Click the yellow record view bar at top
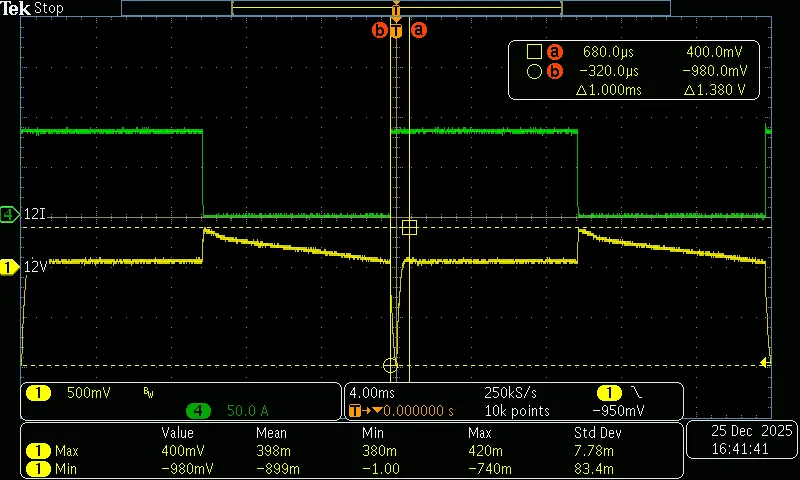The width and height of the screenshot is (800, 480). click(396, 8)
